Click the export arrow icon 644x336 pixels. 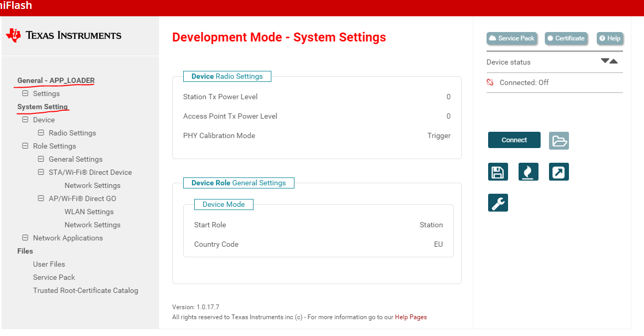pyautogui.click(x=559, y=172)
